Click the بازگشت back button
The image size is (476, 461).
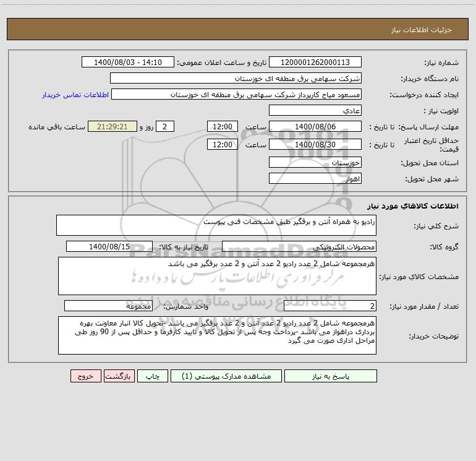pyautogui.click(x=119, y=376)
